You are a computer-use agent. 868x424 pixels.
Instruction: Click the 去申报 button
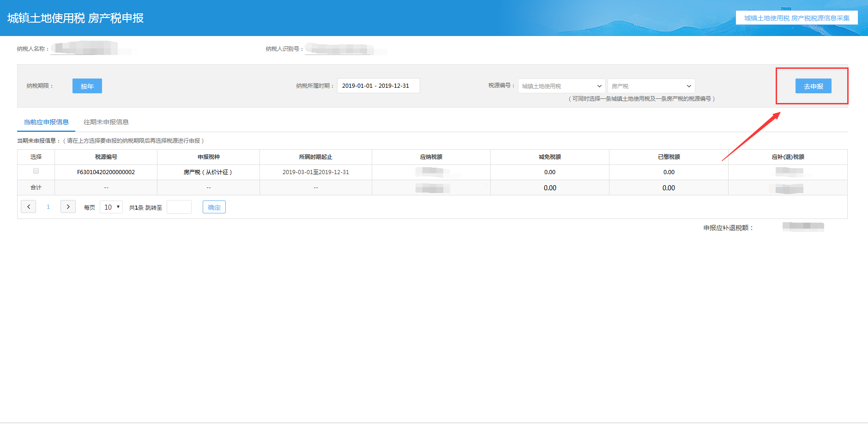813,85
